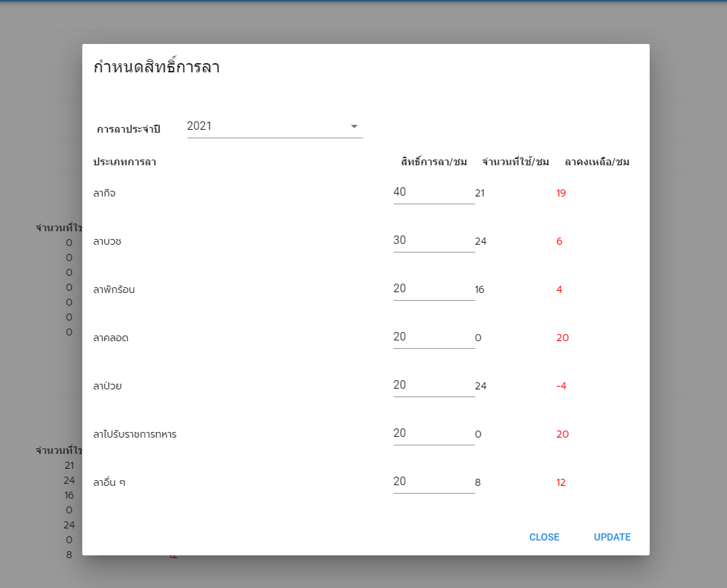Viewport: 727px width, 588px height.
Task: Click remaining value 20 for ลาคลอด
Action: 562,338
